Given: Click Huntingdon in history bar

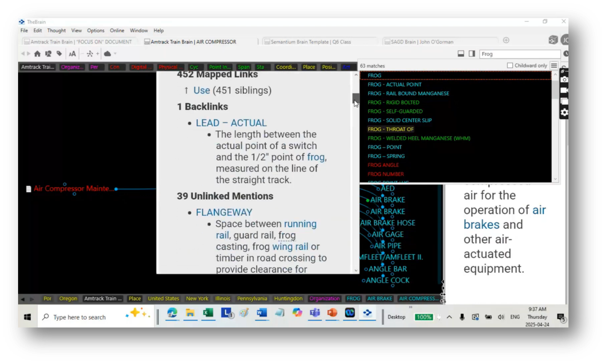Looking at the screenshot, I should pos(288,299).
